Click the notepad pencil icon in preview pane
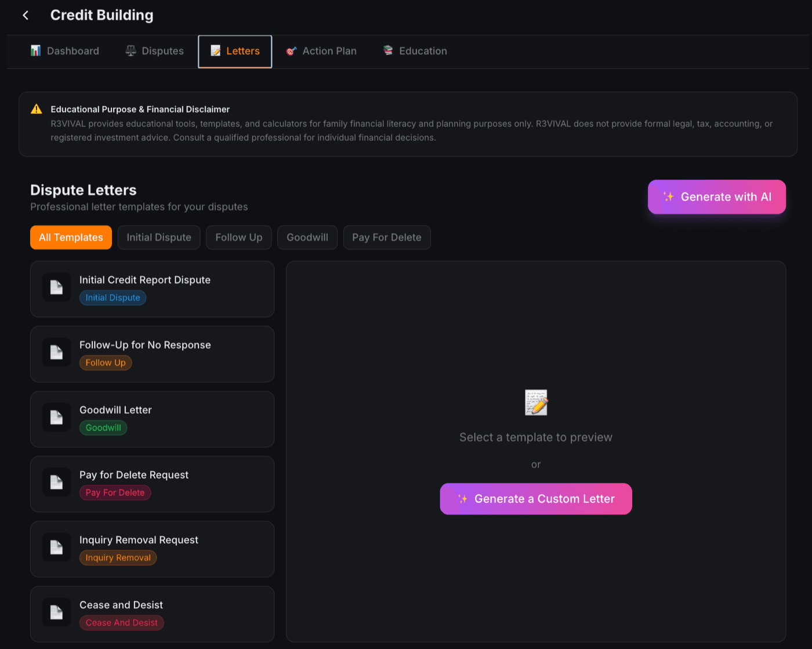Viewport: 812px width, 649px height. point(536,403)
